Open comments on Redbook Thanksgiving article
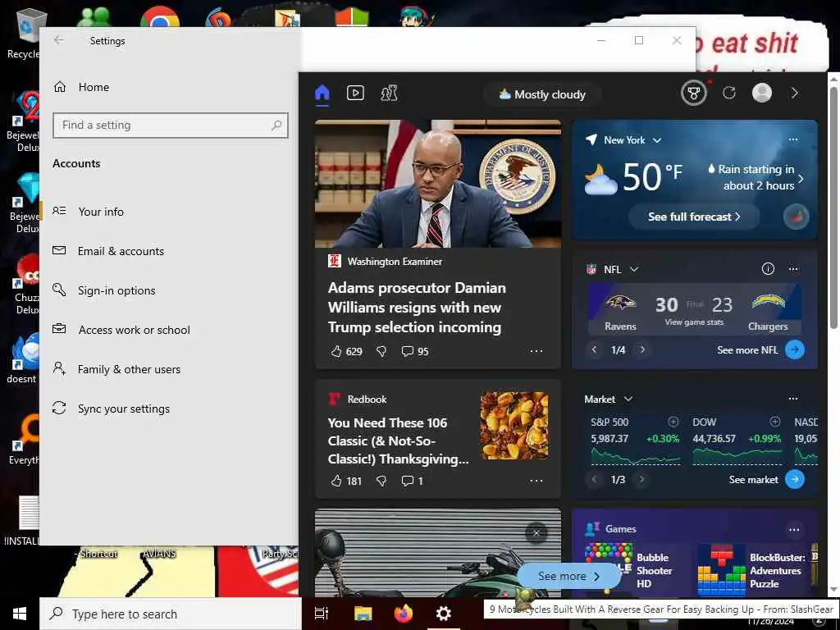 pyautogui.click(x=412, y=481)
